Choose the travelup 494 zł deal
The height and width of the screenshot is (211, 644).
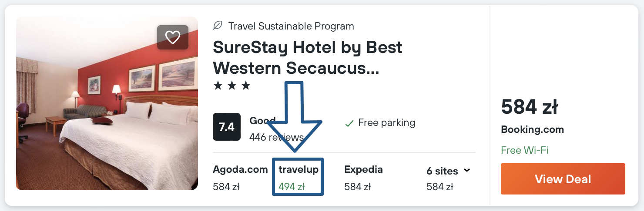click(x=298, y=178)
